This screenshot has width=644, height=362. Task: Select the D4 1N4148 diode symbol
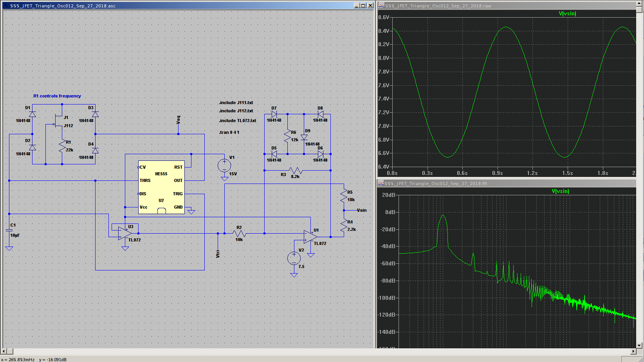[x=95, y=150]
